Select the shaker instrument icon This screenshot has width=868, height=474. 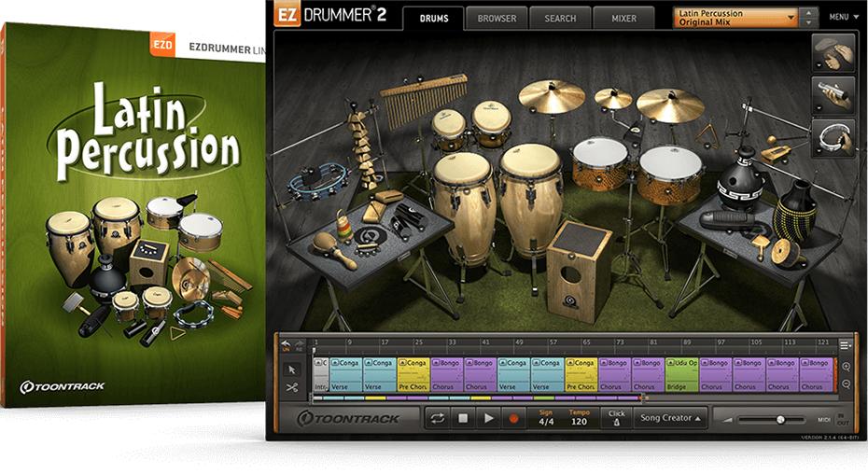pos(833,94)
